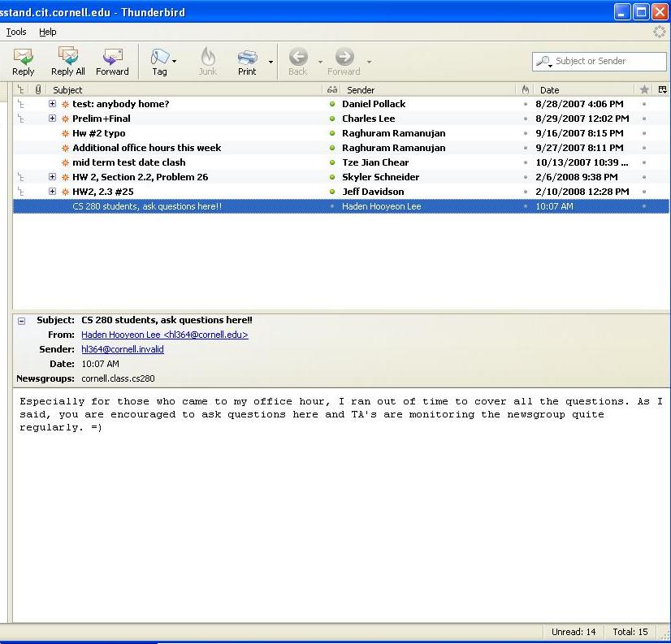Open the Tools menu
671x644 pixels.
pyautogui.click(x=16, y=32)
